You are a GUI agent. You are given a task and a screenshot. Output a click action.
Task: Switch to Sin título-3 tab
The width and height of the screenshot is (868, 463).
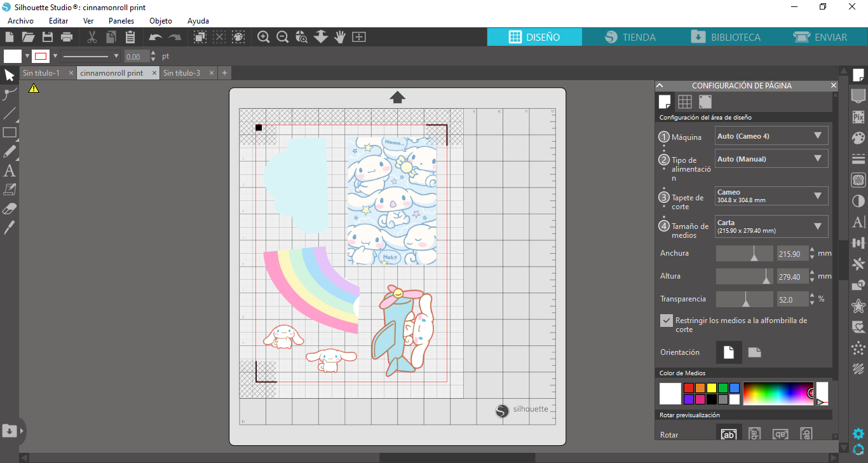coord(182,73)
